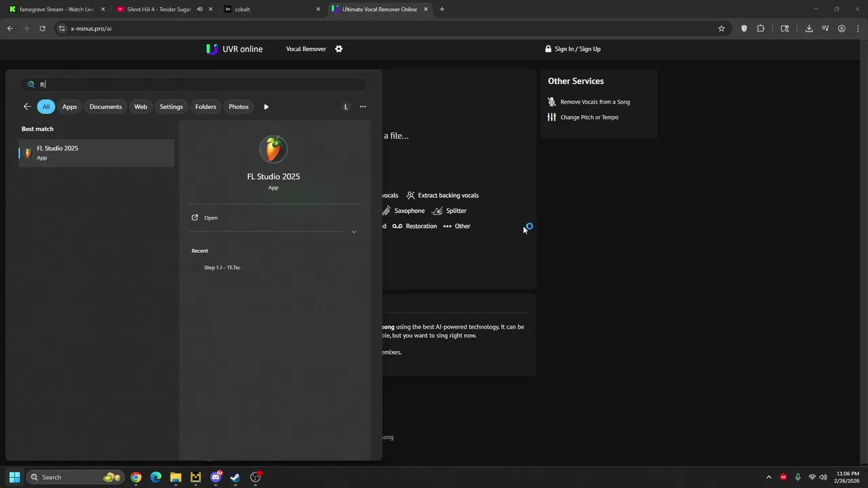Viewport: 868px width, 488px height.
Task: Go back in browser history
Action: tap(9, 28)
